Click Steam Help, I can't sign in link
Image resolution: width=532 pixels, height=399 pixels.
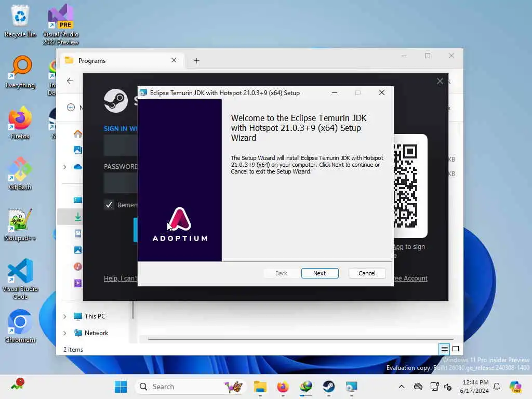(121, 278)
